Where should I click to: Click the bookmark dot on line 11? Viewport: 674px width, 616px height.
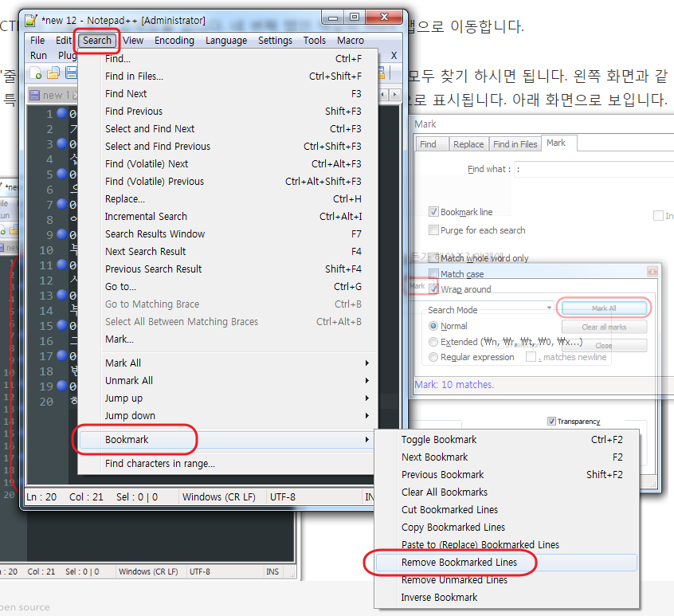coord(62,265)
